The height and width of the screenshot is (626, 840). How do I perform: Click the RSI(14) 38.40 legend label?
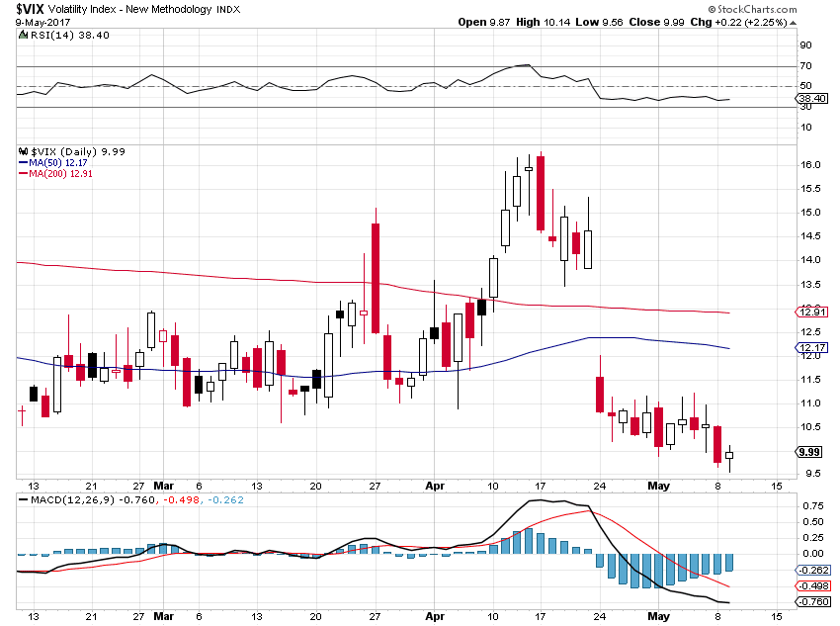coord(69,35)
